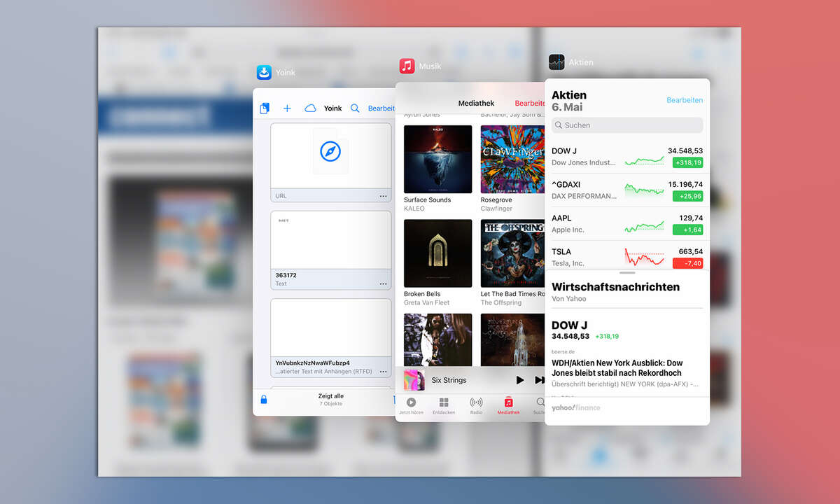
Task: Click the DOW J sparkline chart
Action: (644, 160)
